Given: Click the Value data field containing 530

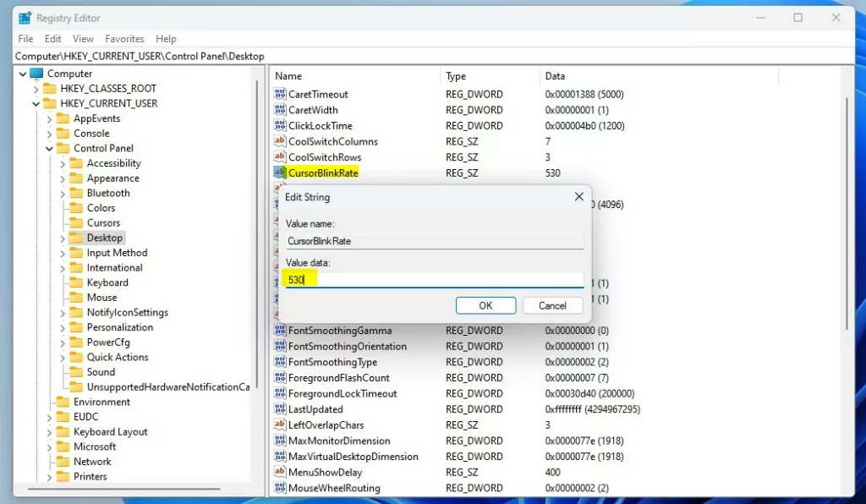Looking at the screenshot, I should point(435,279).
